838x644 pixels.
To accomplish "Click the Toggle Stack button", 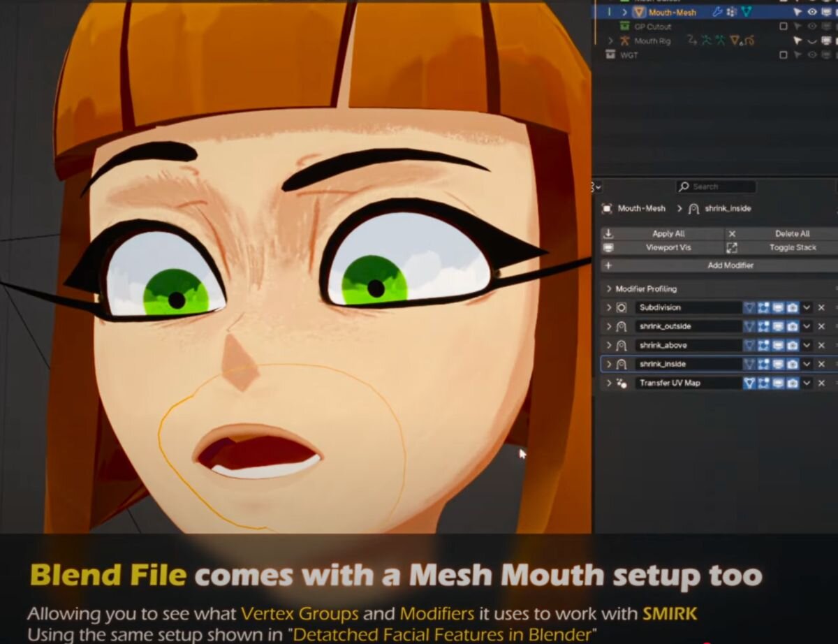I will coord(781,248).
